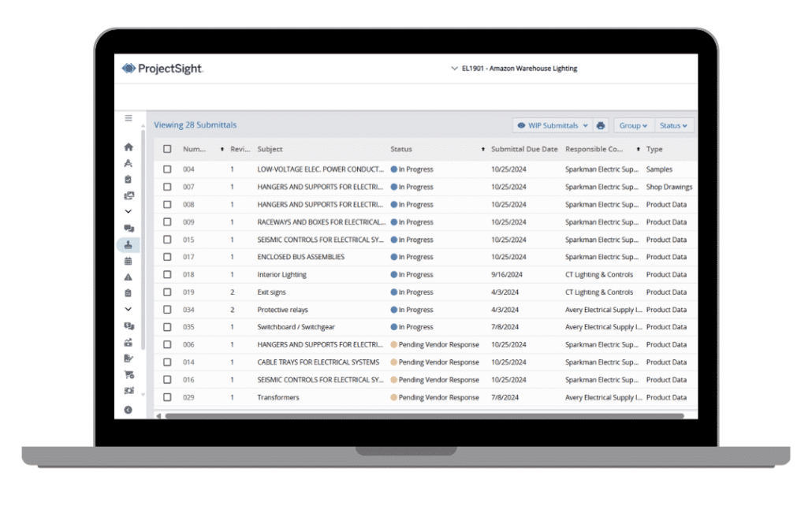The width and height of the screenshot is (812, 524).
Task: Open the Group dropdown
Action: 633,125
